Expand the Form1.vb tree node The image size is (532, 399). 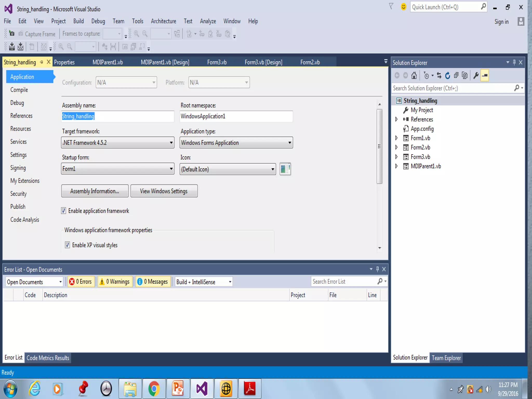pyautogui.click(x=396, y=138)
